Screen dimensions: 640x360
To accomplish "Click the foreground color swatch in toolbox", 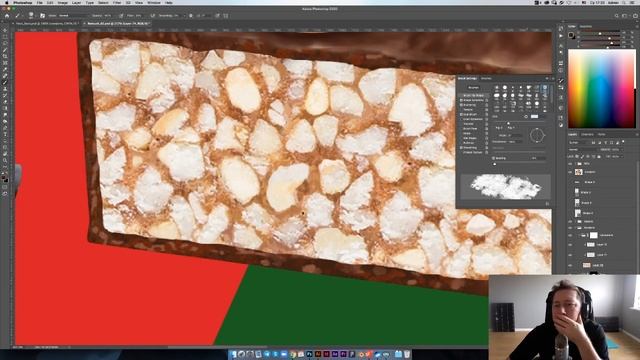I will coord(4,176).
